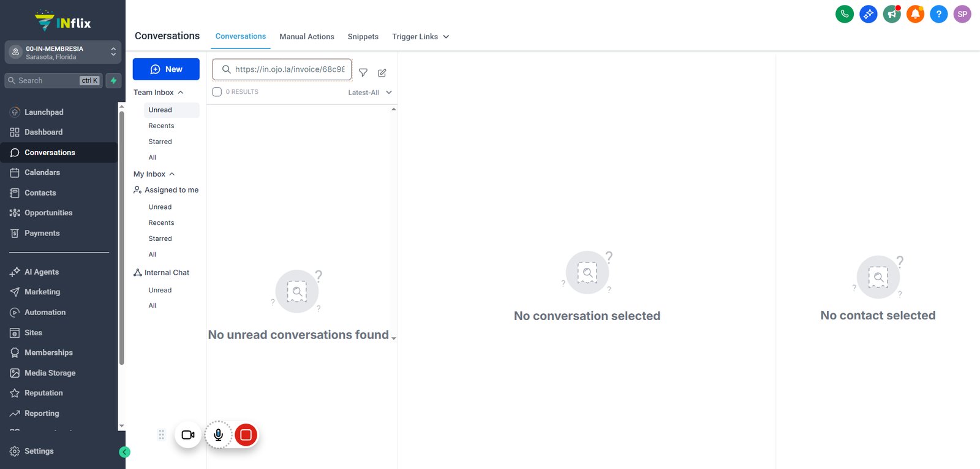Open the SP user profile avatar
This screenshot has width=980, height=469.
click(x=962, y=14)
